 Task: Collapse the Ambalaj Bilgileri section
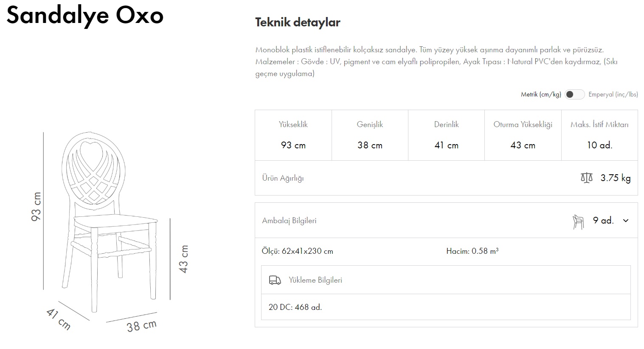click(x=289, y=221)
